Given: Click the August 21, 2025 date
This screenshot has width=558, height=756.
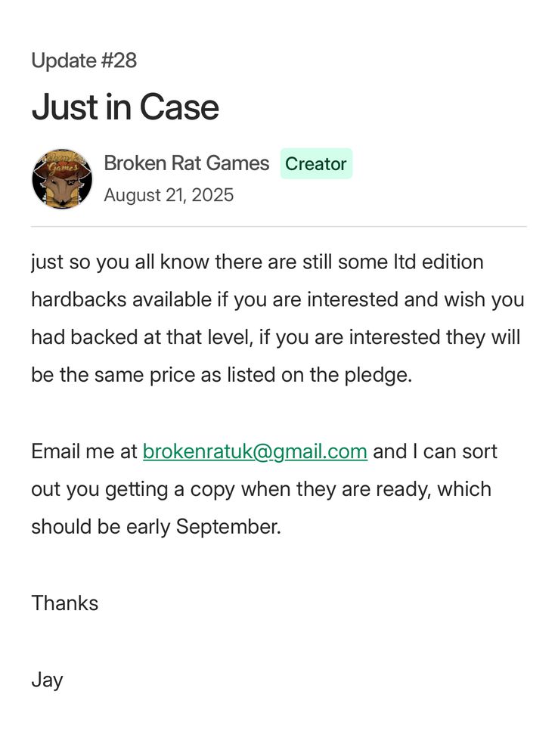Looking at the screenshot, I should [169, 195].
